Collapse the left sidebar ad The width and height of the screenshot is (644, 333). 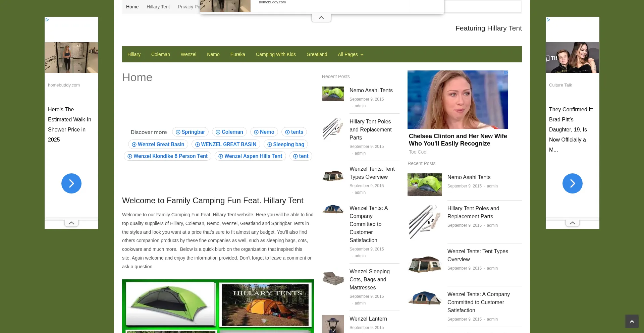pyautogui.click(x=71, y=223)
